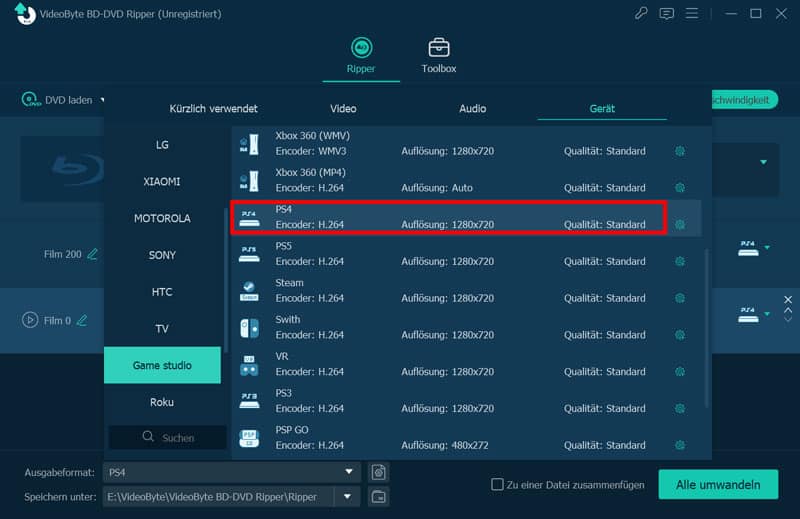Expand the DVD laden dropdown arrow
800x519 pixels.
[102, 100]
